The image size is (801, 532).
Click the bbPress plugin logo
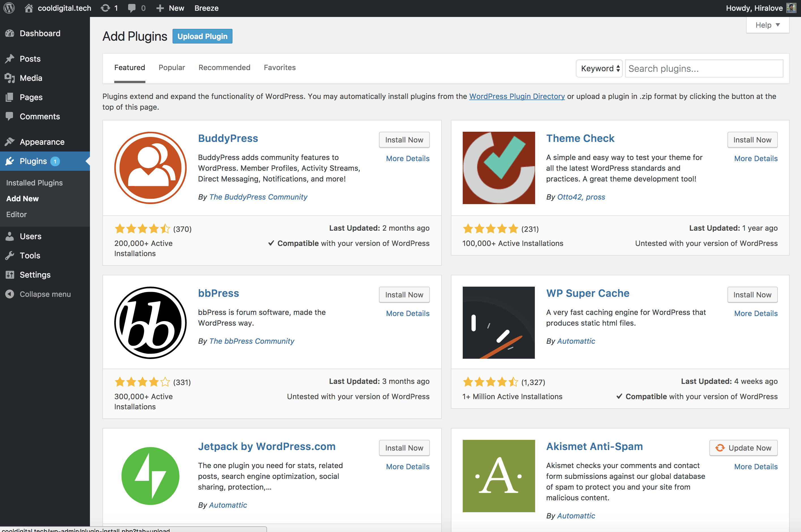pos(150,323)
